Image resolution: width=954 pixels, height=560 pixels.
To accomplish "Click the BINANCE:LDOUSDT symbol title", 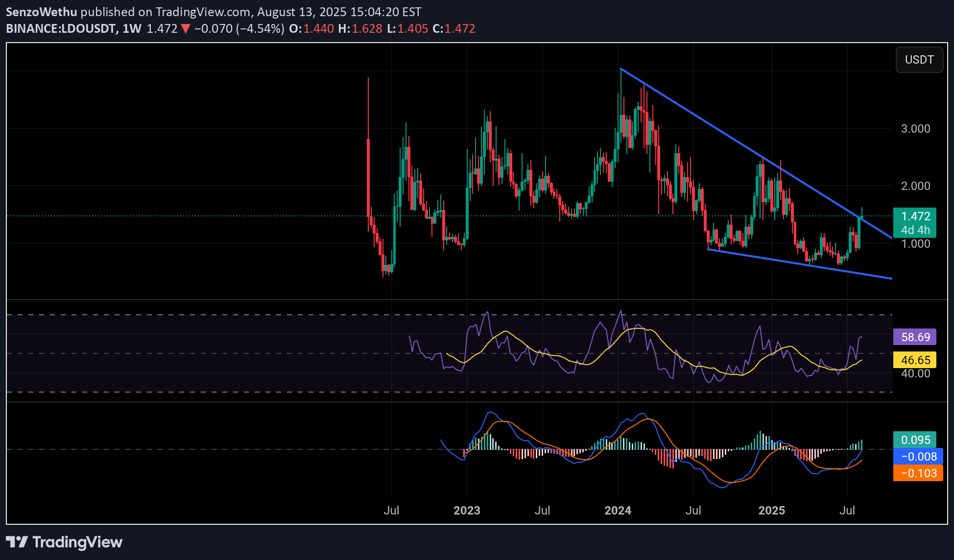I will tap(61, 28).
